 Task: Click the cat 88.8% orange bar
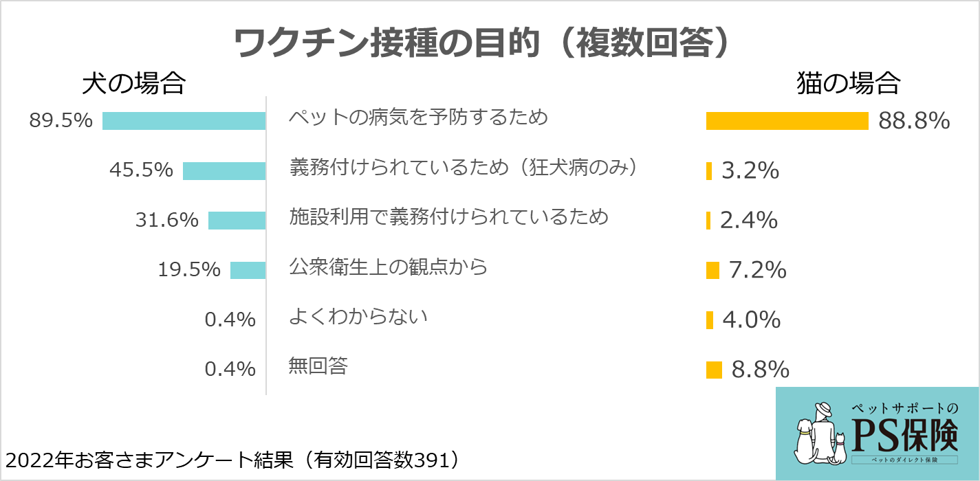787,121
